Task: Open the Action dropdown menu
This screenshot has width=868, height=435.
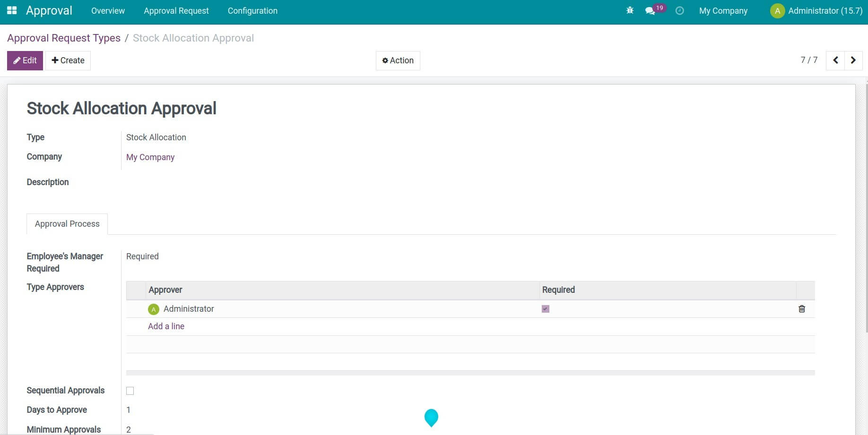Action: (398, 60)
